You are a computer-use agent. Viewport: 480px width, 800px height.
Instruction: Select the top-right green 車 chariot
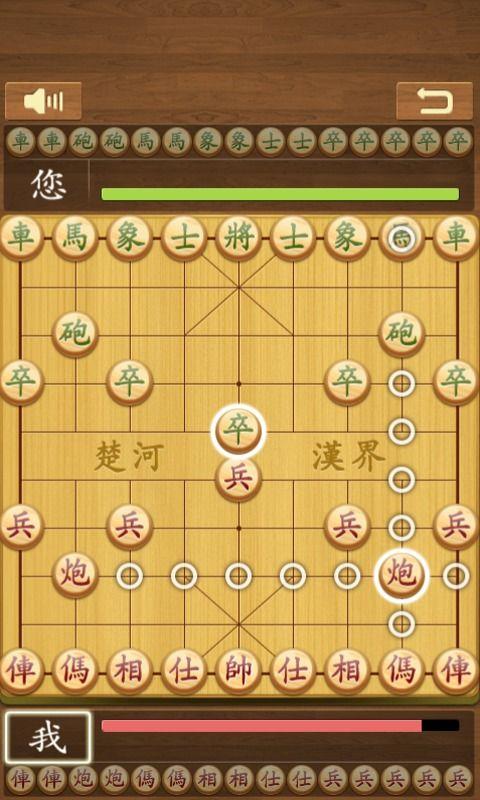[456, 238]
